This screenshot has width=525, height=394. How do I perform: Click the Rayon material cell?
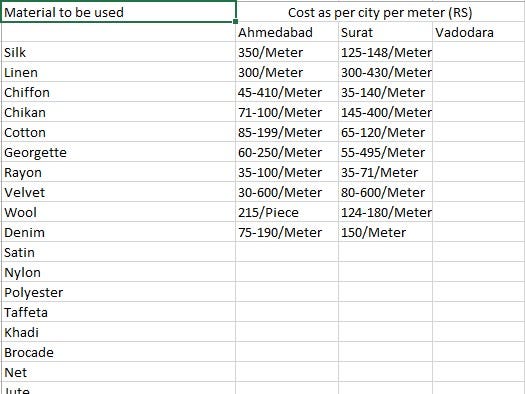point(119,172)
